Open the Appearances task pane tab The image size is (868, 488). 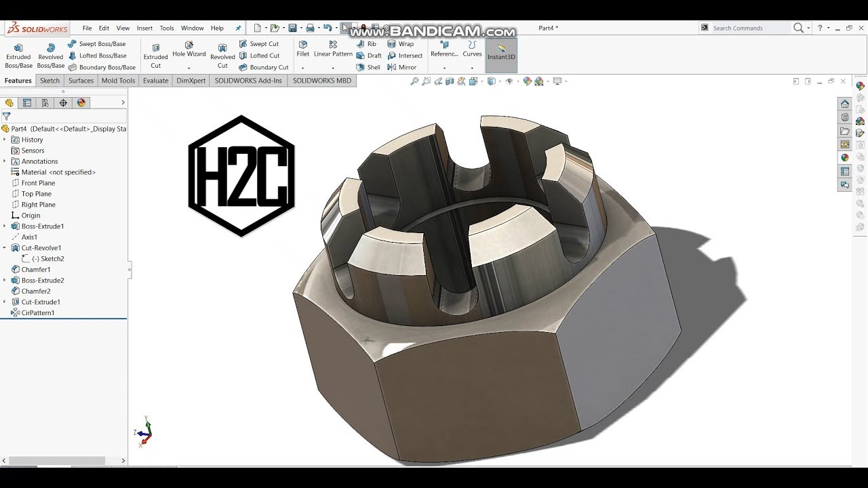(845, 158)
